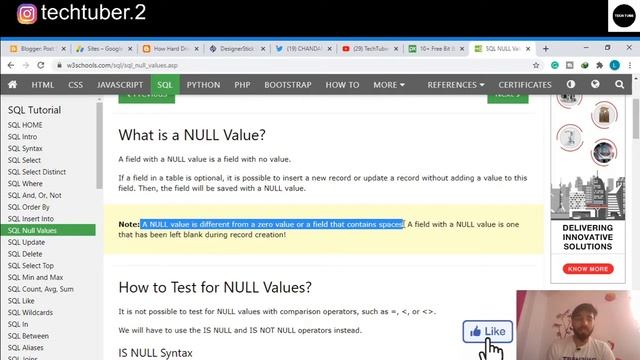Open PHP in top navigation
The width and height of the screenshot is (640, 360).
[x=242, y=84]
